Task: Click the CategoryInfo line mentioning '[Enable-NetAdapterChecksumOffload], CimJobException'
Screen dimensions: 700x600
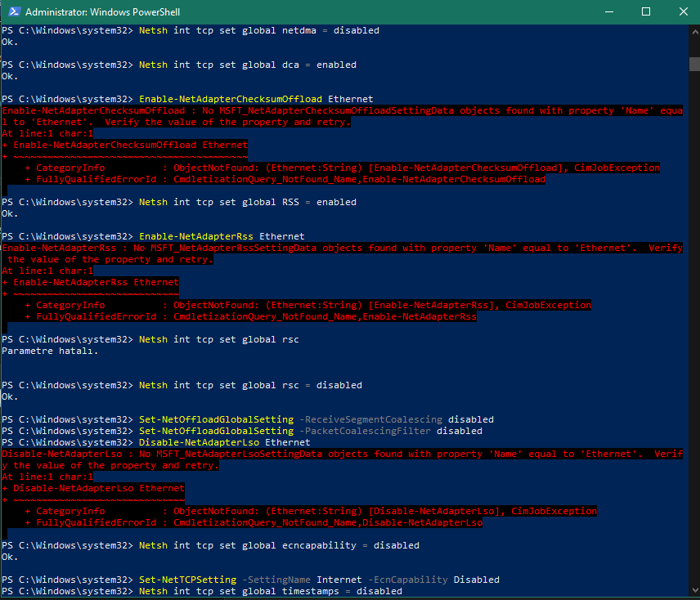Action: (342, 168)
